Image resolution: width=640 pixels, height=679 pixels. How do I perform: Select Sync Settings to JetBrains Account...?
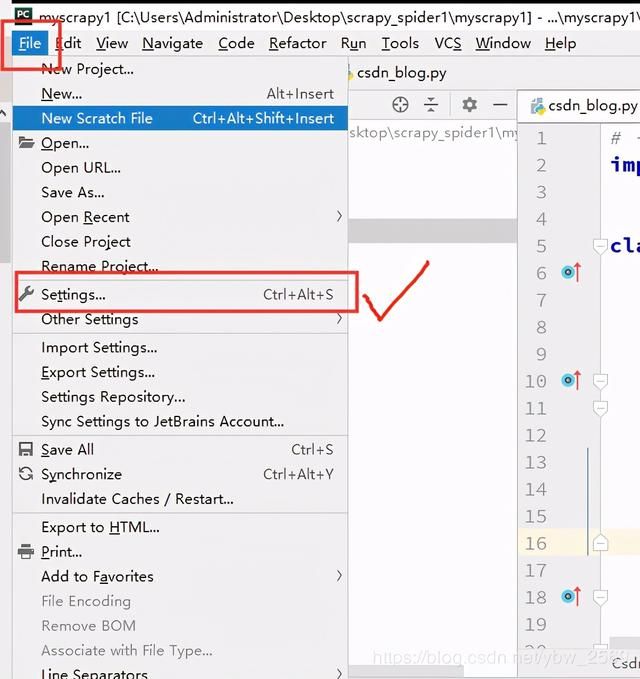(180, 422)
